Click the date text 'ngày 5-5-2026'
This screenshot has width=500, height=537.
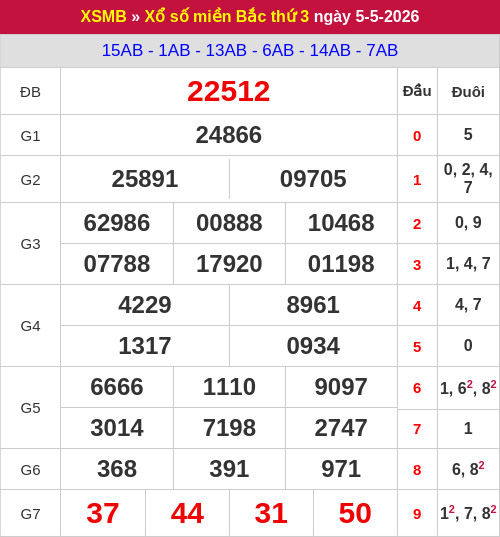pos(366,16)
